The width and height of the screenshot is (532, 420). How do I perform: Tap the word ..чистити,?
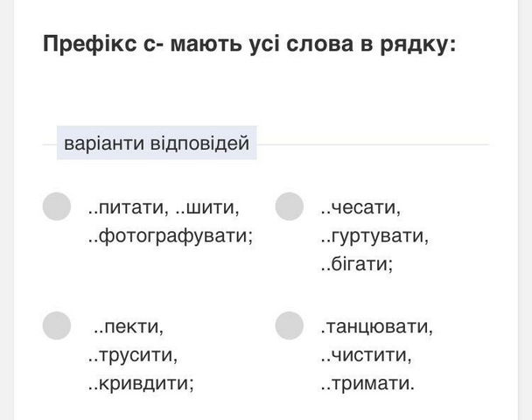point(366,355)
